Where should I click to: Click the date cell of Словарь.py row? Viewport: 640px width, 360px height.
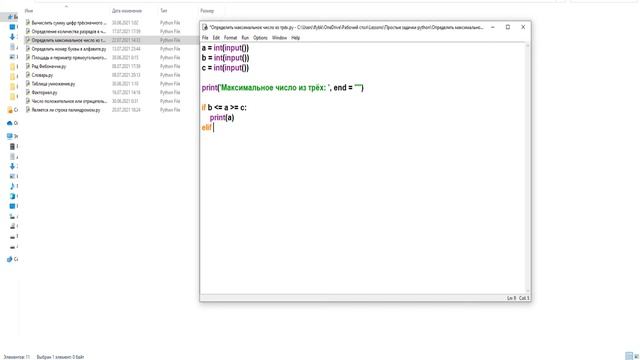tap(126, 75)
